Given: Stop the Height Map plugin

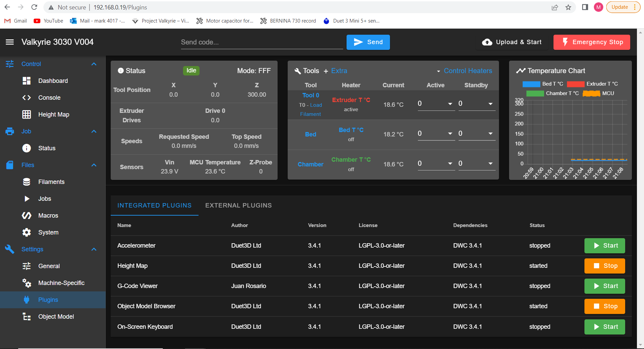Looking at the screenshot, I should coord(605,266).
